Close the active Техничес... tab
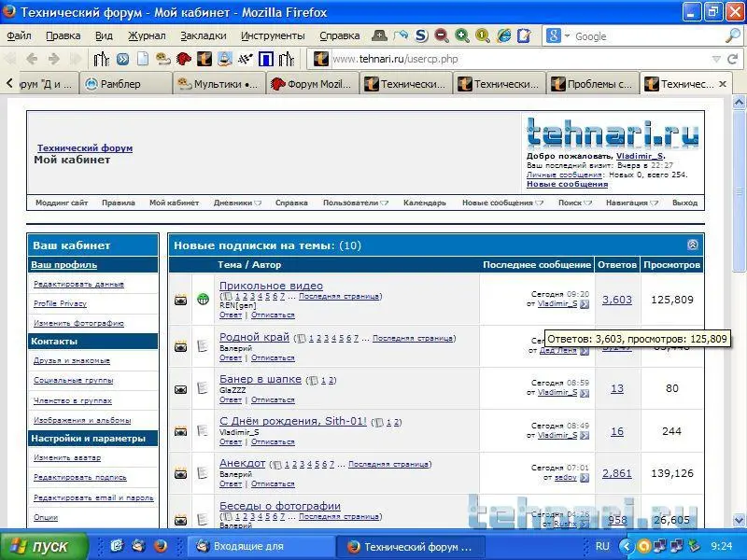This screenshot has height=560, width=747. click(723, 84)
